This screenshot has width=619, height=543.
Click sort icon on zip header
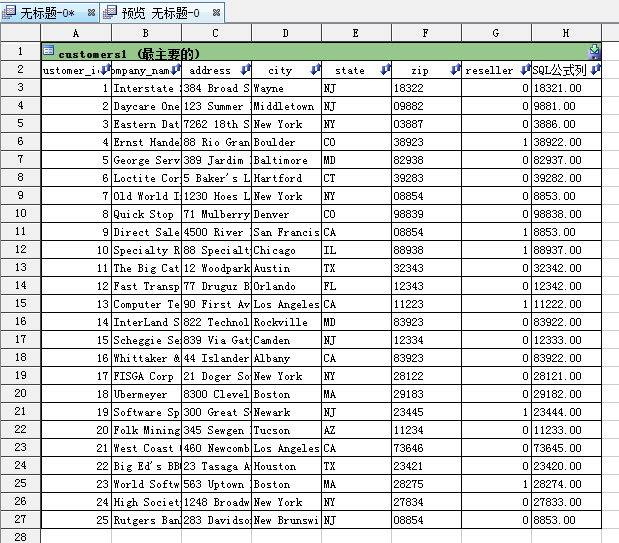pos(456,70)
